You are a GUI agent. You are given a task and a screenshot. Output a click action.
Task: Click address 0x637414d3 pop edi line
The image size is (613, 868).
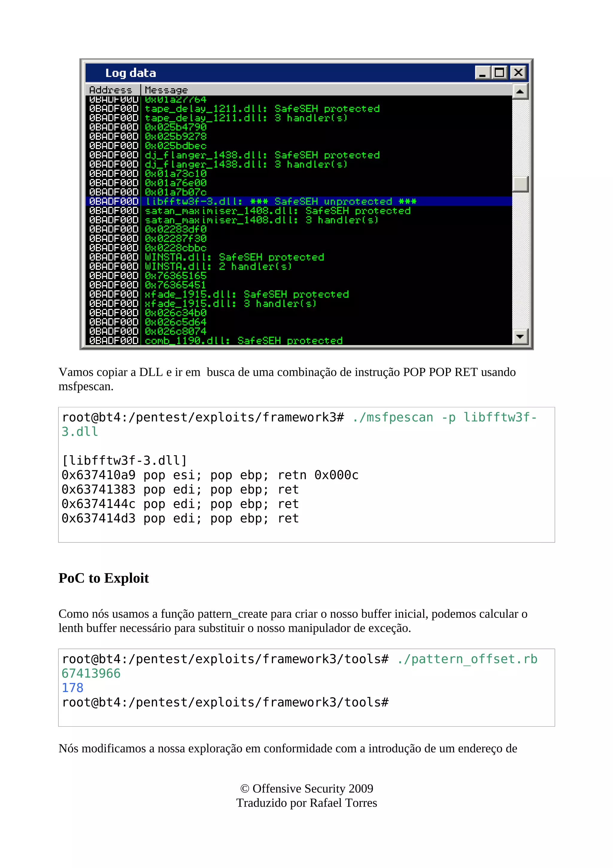pyautogui.click(x=180, y=518)
